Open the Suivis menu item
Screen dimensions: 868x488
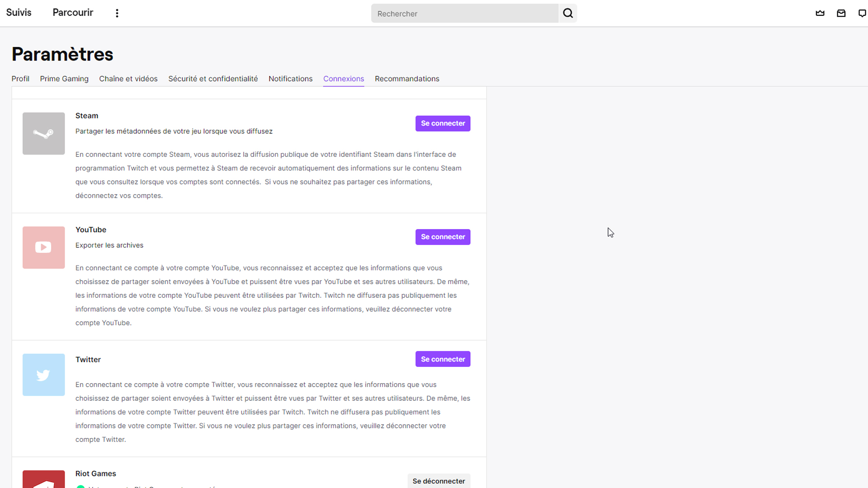(x=19, y=13)
